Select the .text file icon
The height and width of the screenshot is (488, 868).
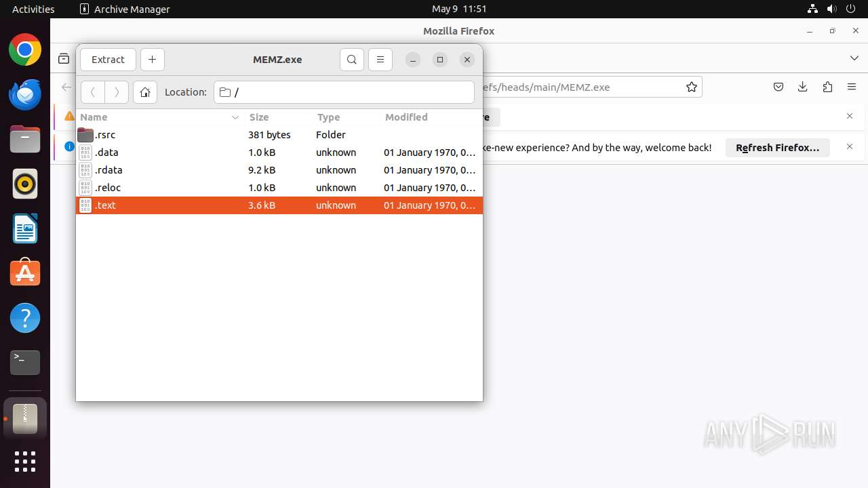[x=85, y=205]
